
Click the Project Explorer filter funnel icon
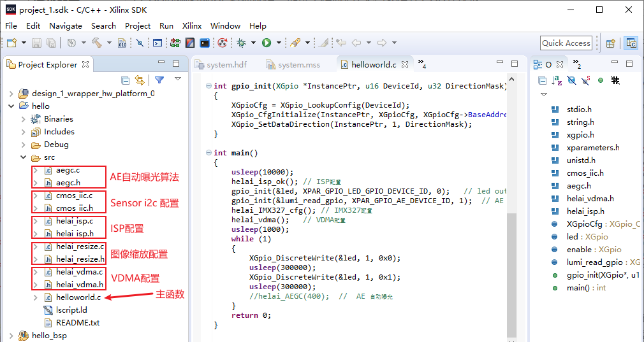pos(159,80)
